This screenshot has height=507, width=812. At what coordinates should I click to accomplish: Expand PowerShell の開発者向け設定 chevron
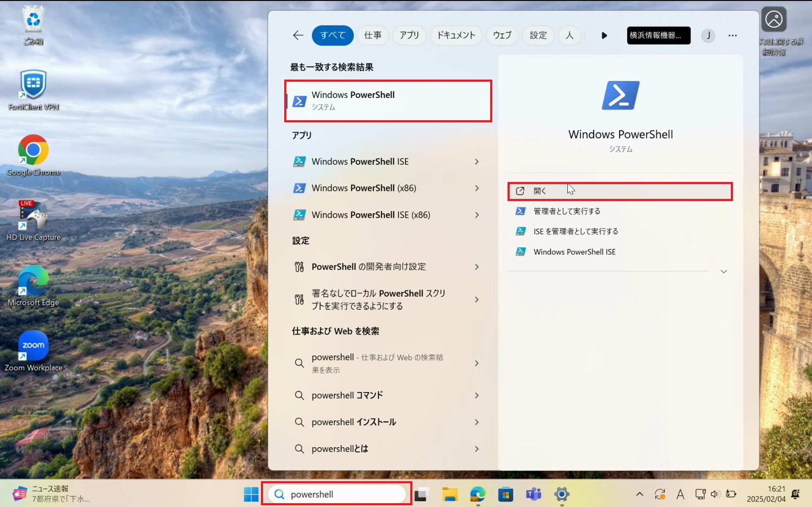point(477,267)
